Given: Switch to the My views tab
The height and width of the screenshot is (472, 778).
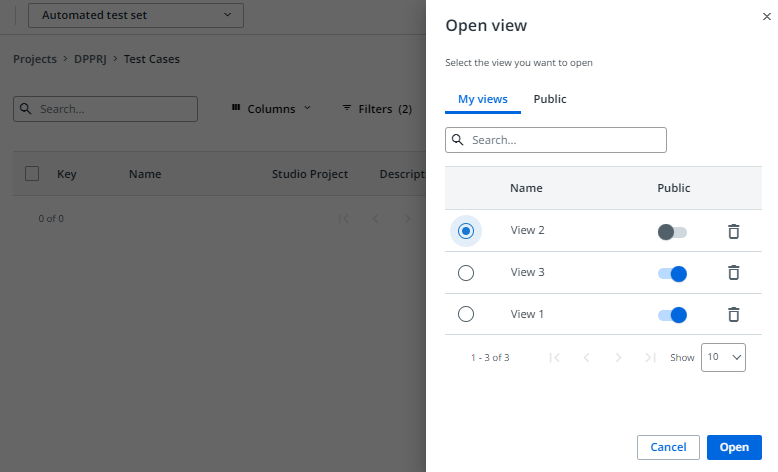Looking at the screenshot, I should click(x=483, y=99).
